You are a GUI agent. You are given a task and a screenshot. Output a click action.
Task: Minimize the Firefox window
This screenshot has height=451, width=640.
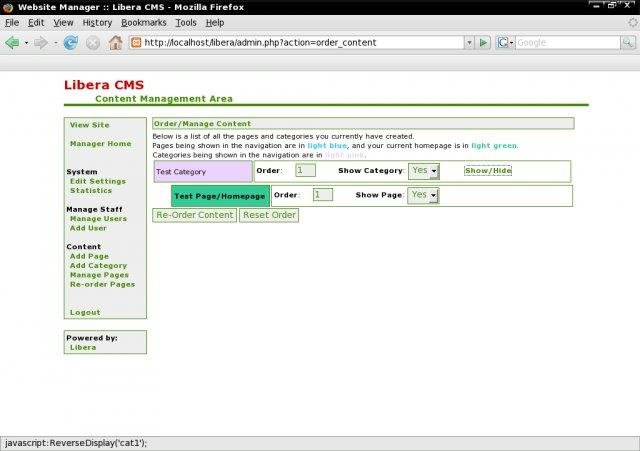(596, 6)
